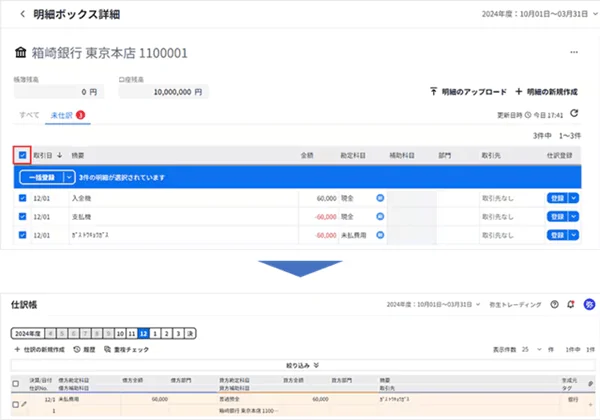Click 明細の新規作成 plus button
Image resolution: width=600 pixels, height=420 pixels.
pyautogui.click(x=518, y=90)
